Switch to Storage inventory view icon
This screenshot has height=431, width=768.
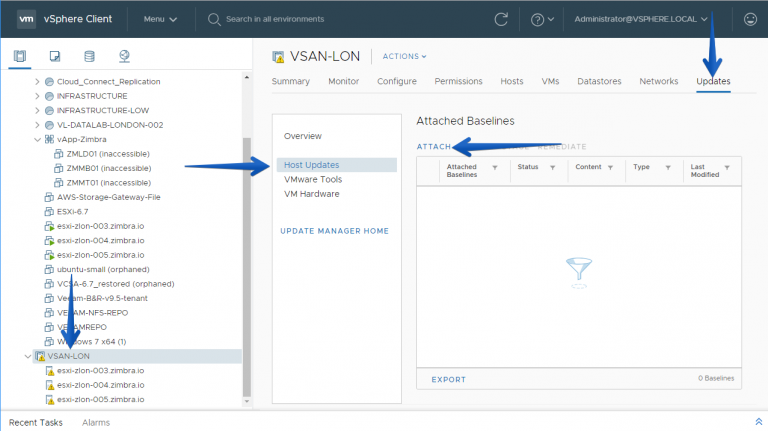click(89, 56)
